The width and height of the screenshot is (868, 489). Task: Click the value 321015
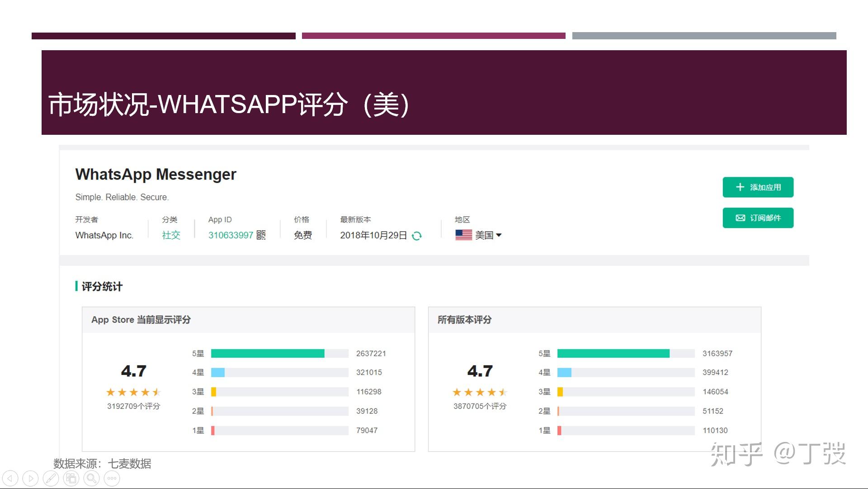(x=369, y=372)
